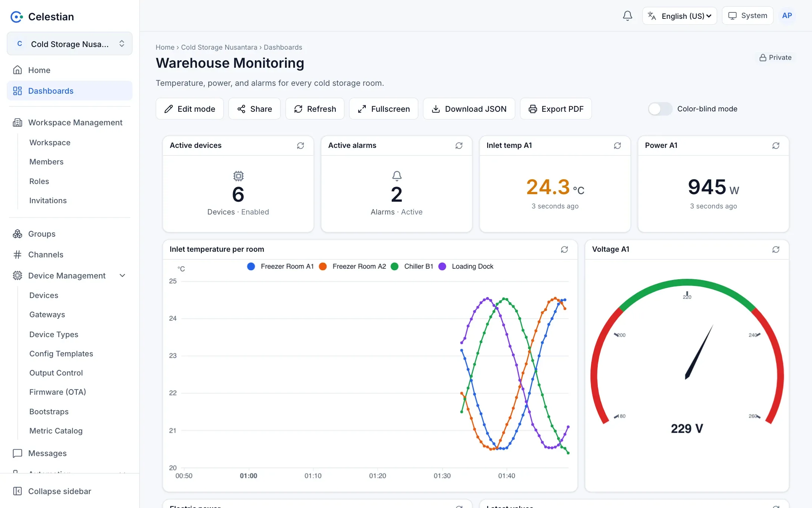Click the download icon in Download JSON
Screen dimensions: 812x508
(436, 109)
